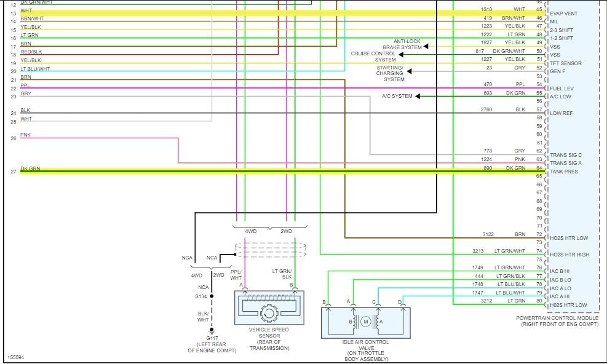Select the LOW REF pin label
This screenshot has height=364, width=607.
(561, 114)
